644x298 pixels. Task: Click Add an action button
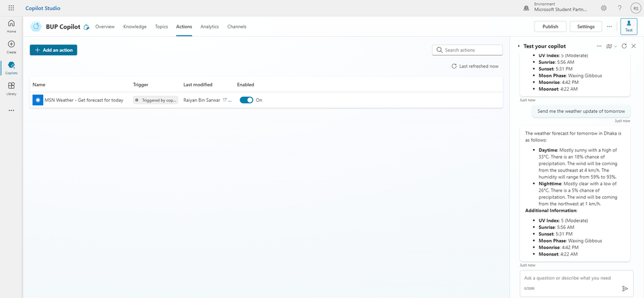54,50
